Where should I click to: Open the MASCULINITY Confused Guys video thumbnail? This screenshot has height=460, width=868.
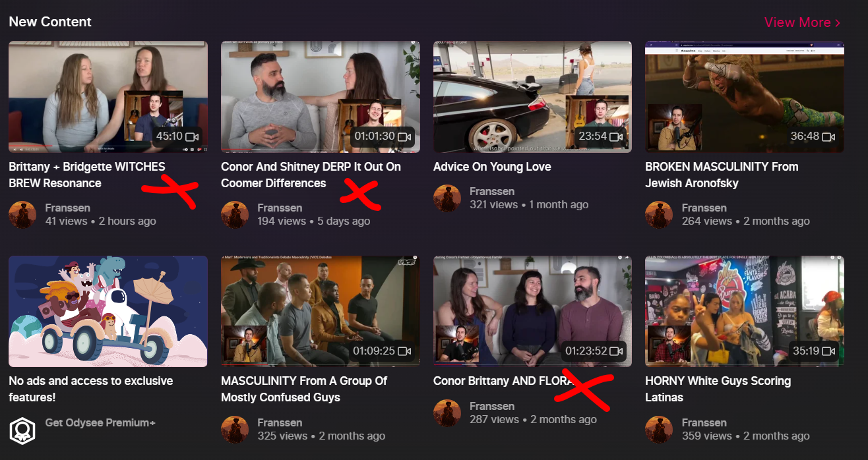321,311
